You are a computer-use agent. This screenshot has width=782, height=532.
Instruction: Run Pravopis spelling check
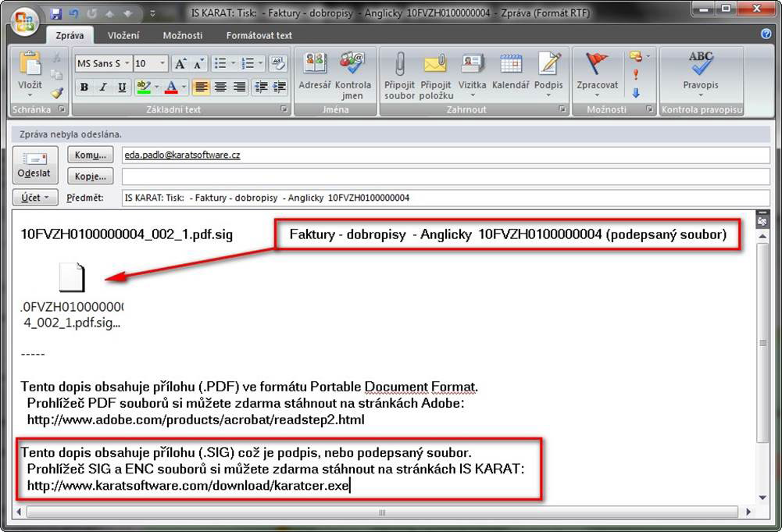[x=701, y=74]
